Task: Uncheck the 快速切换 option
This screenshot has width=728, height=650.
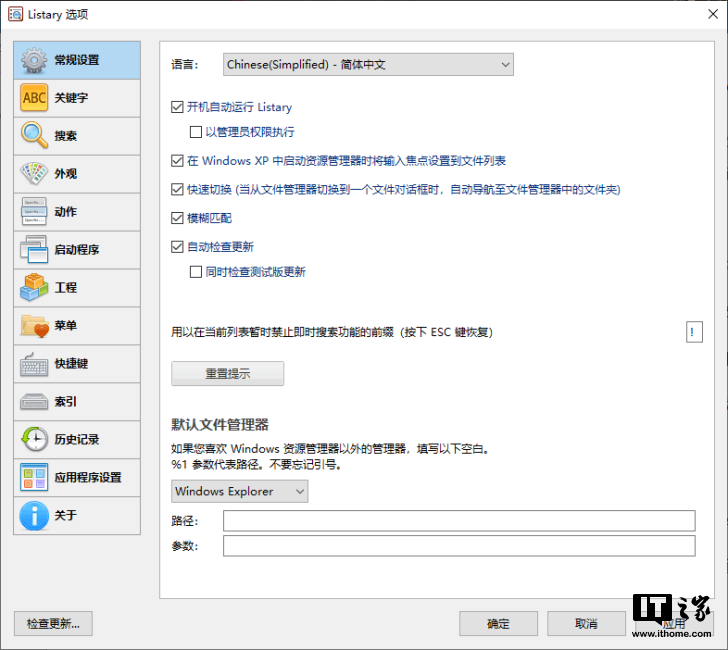Action: 177,189
